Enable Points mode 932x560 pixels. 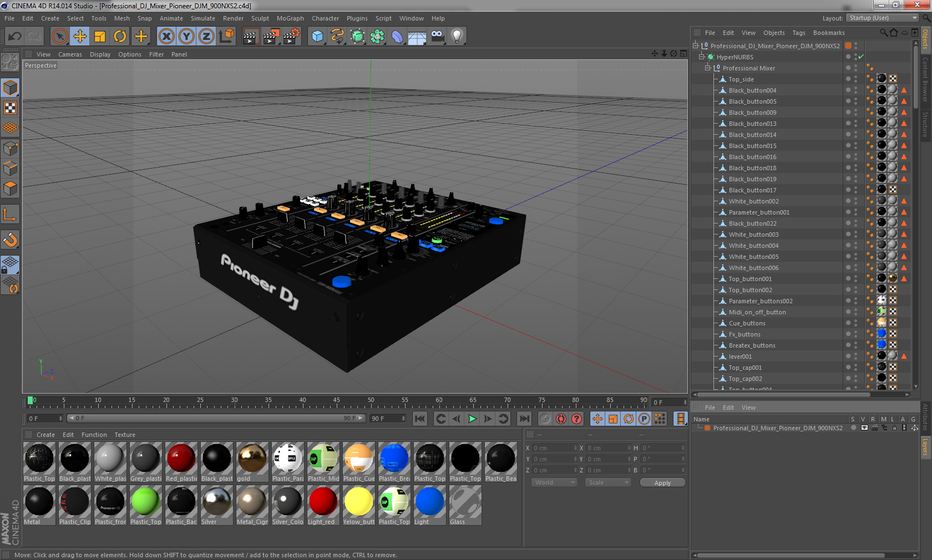pos(10,149)
